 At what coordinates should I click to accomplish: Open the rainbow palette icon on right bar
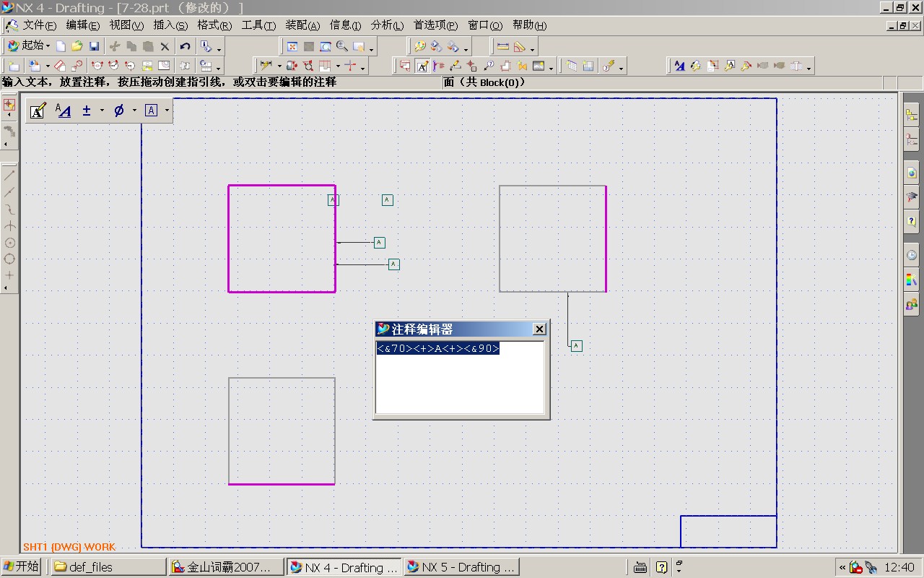point(912,280)
